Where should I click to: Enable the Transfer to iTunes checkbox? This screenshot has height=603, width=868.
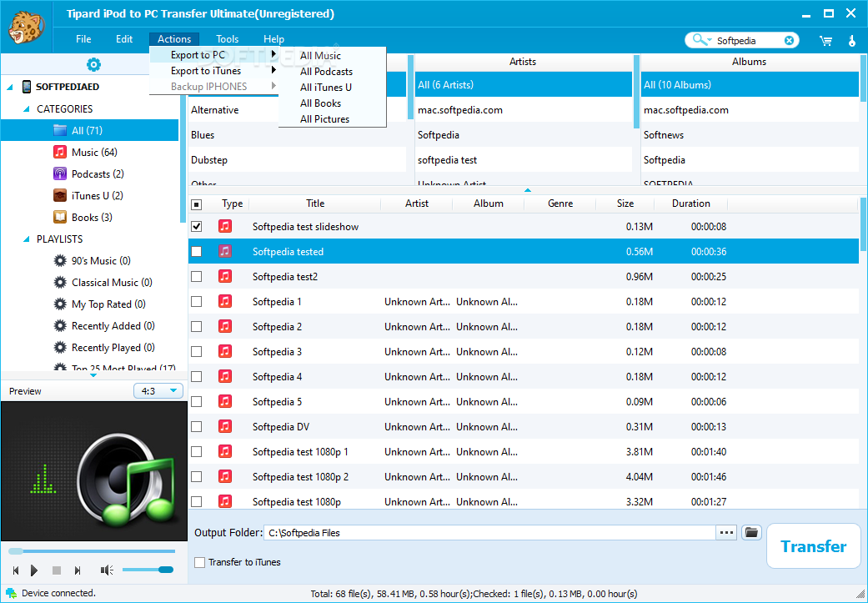[200, 562]
